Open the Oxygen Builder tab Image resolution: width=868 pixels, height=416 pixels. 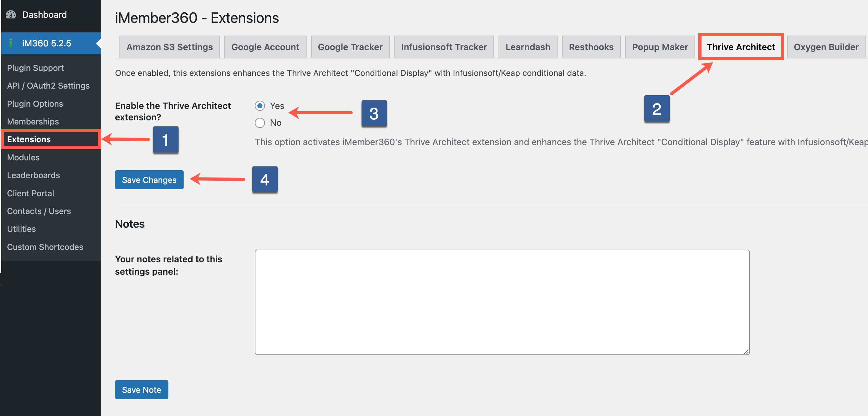coord(825,47)
